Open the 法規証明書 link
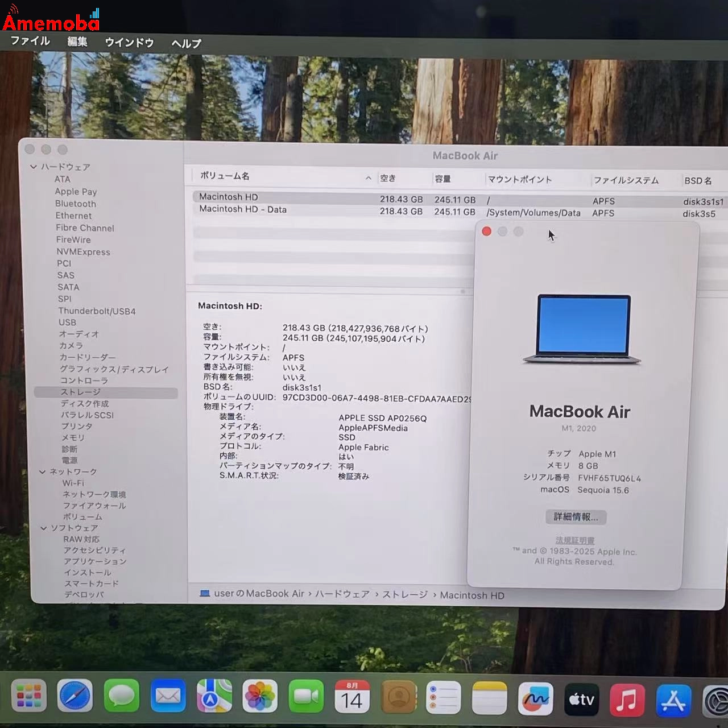The height and width of the screenshot is (728, 728). coord(574,540)
